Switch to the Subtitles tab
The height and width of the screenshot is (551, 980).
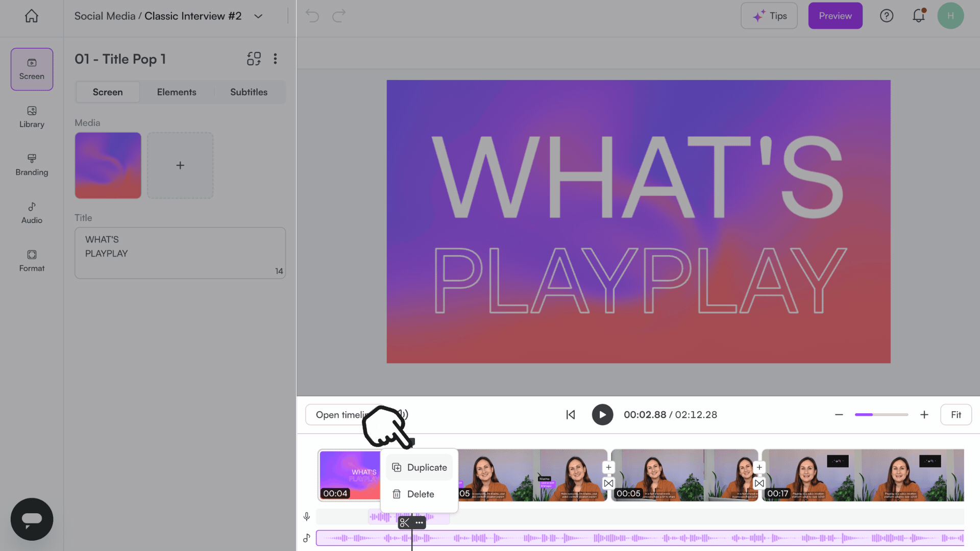[249, 92]
